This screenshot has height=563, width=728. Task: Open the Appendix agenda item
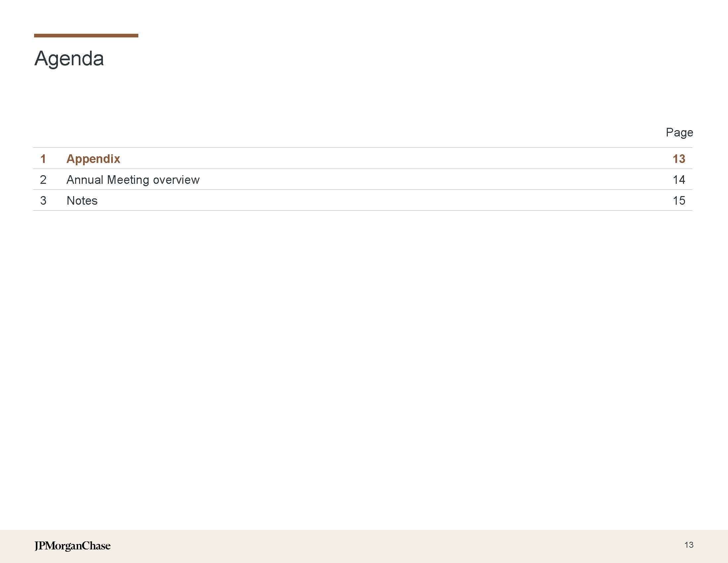pos(93,159)
